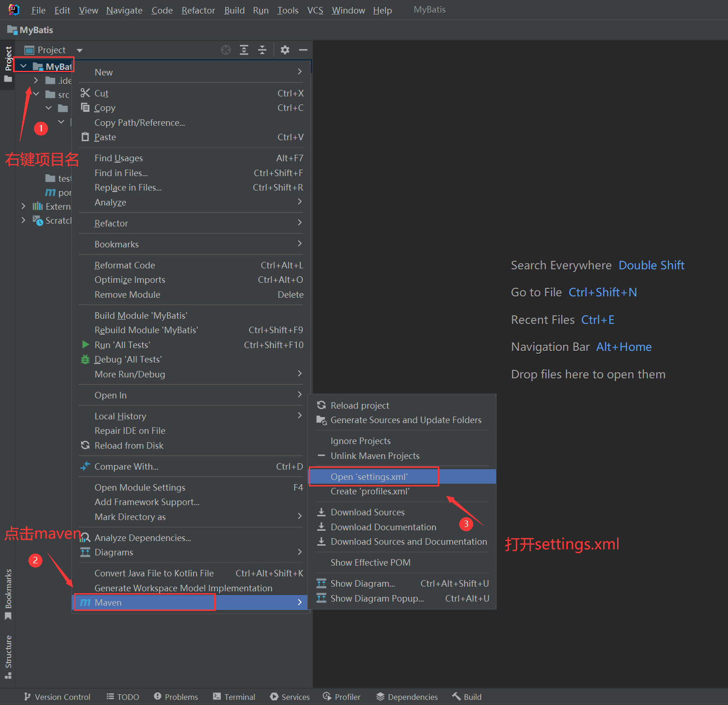Expand the Bookmarks submenu in context menu
Screen dimensions: 728x705
[191, 244]
